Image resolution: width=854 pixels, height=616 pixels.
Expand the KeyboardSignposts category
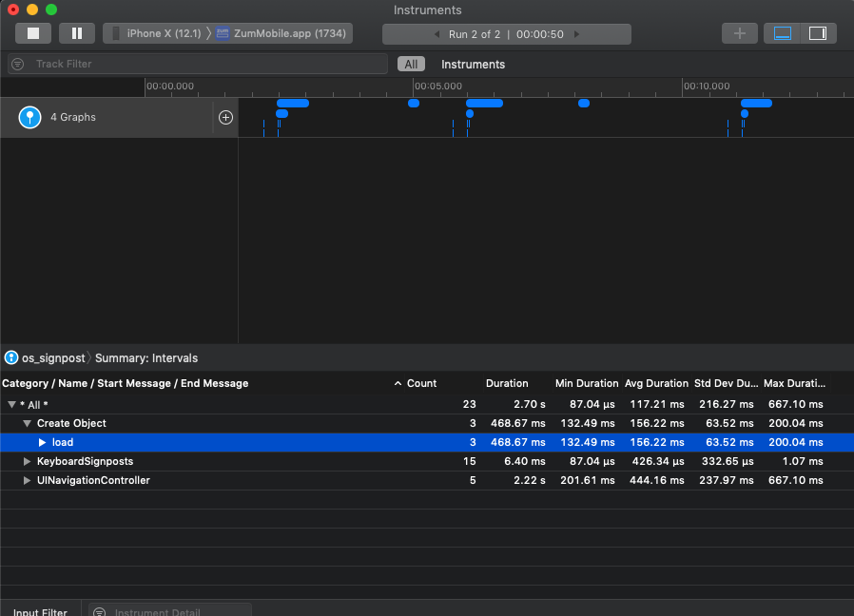click(27, 461)
